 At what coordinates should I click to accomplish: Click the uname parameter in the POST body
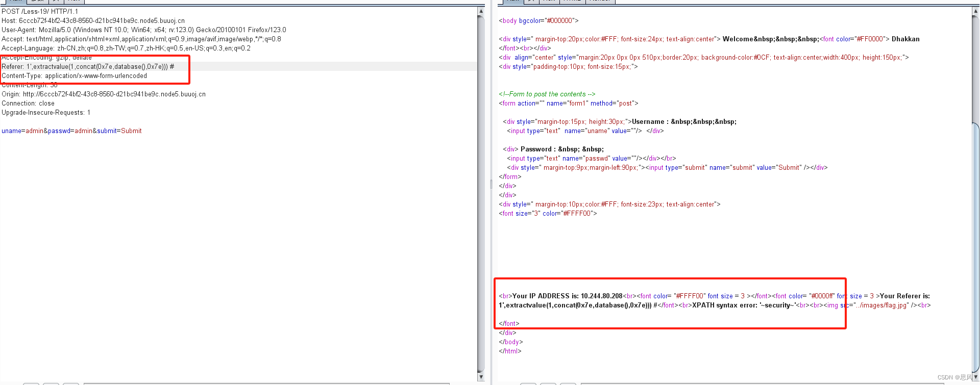[22, 131]
